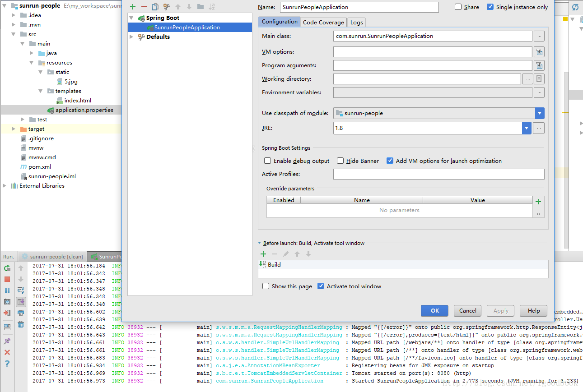Click the camera dump threads icon
This screenshot has width=583, height=392.
pyautogui.click(x=7, y=301)
